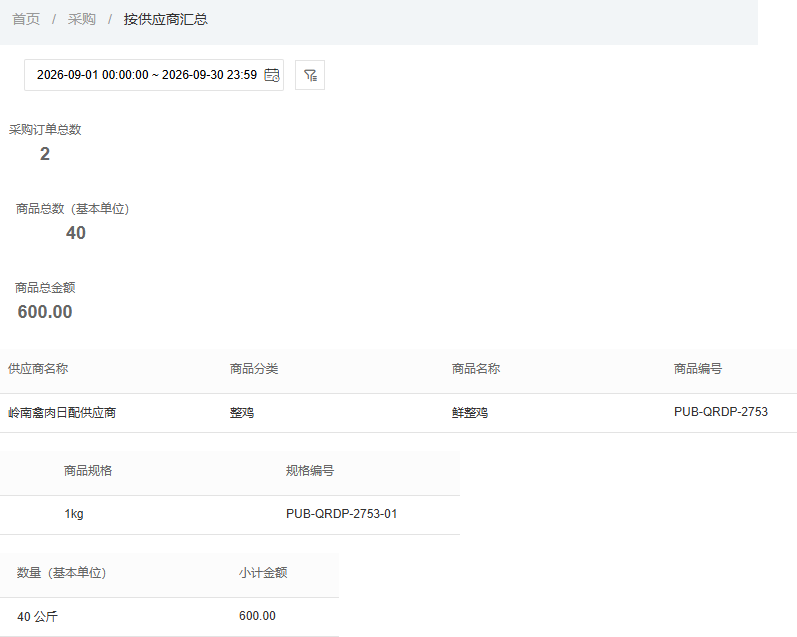797x637 pixels.
Task: Select the 供应商名称 column header
Action: coord(38,369)
